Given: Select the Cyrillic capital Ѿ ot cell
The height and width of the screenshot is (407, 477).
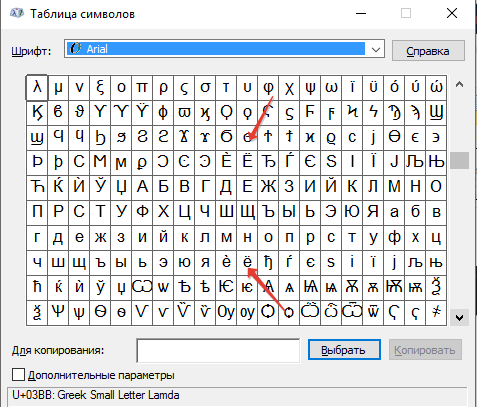Looking at the screenshot, I should pos(352,313).
